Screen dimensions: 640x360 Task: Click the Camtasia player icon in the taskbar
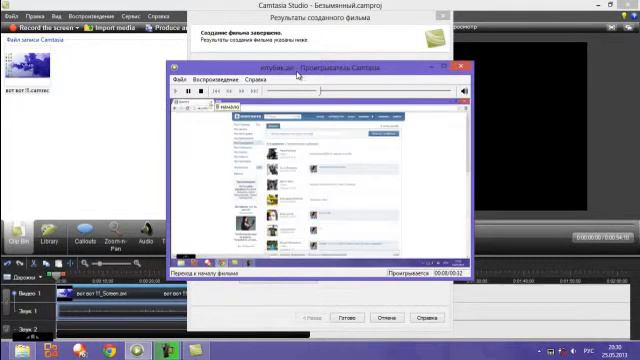(x=137, y=350)
